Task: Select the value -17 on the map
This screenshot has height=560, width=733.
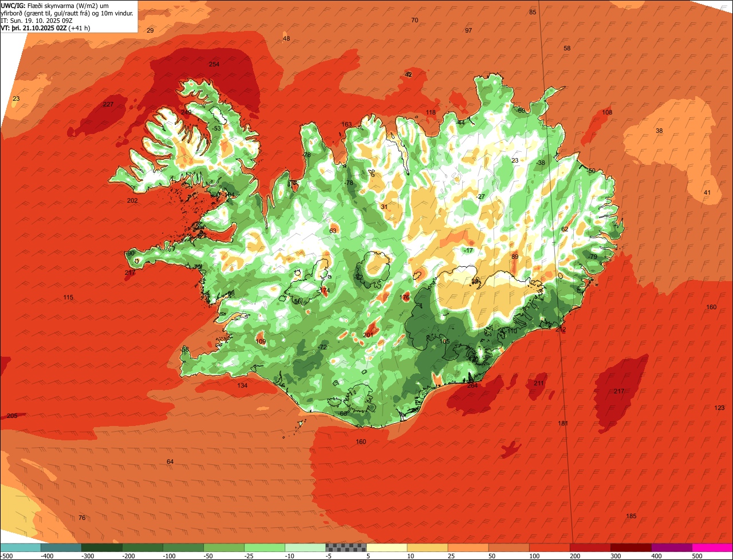Action: 468,250
